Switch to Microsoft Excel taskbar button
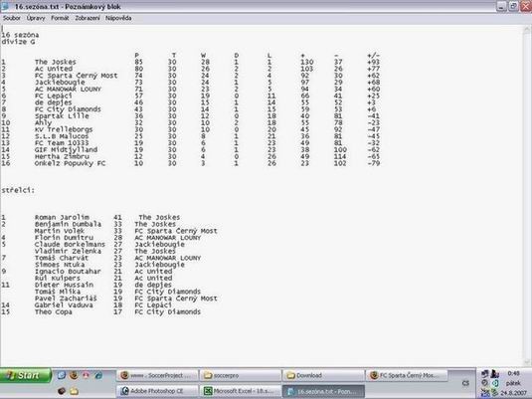The width and height of the screenshot is (532, 399). 241,391
